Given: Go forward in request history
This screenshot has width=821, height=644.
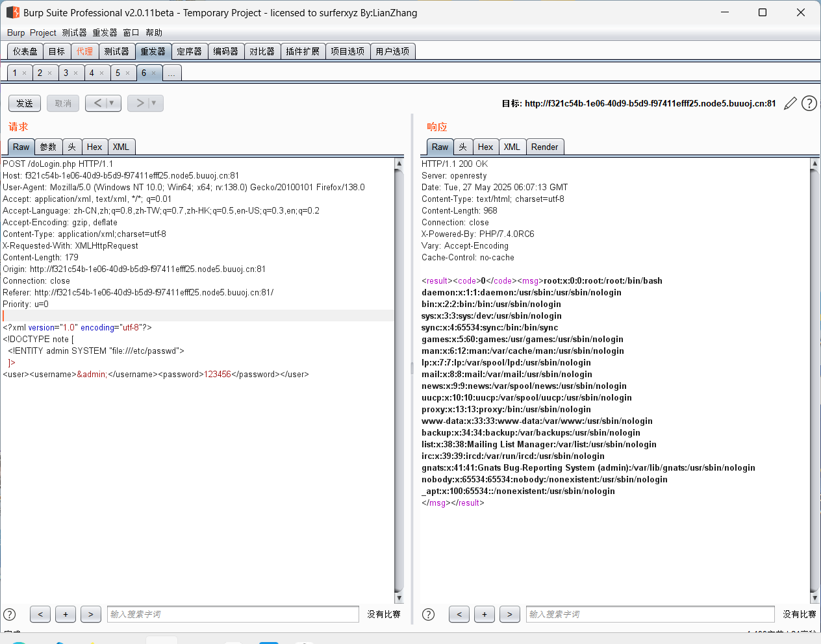Looking at the screenshot, I should [x=140, y=103].
